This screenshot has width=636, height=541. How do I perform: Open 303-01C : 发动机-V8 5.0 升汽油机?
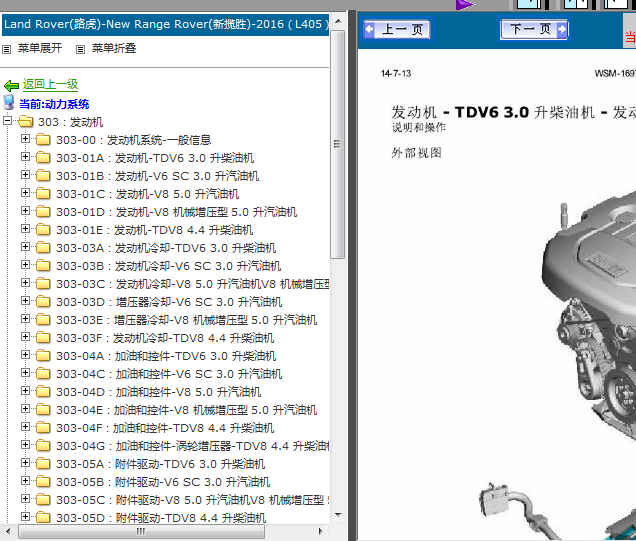click(148, 194)
